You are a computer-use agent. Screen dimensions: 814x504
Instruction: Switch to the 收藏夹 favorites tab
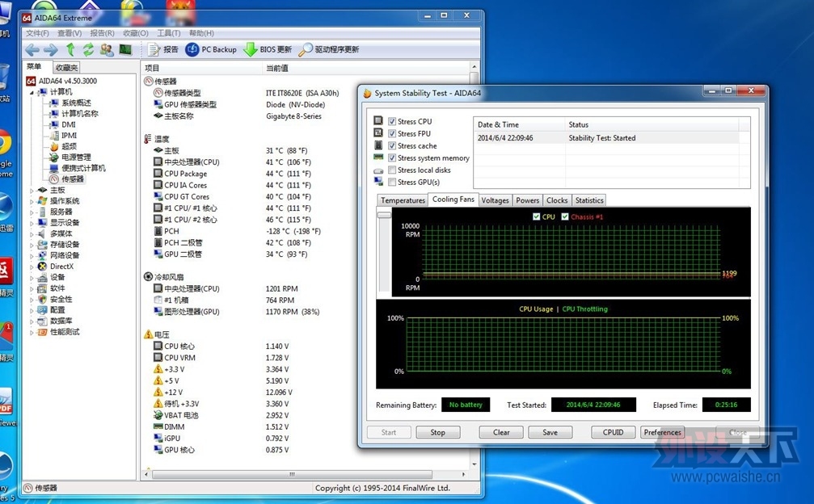coord(66,67)
